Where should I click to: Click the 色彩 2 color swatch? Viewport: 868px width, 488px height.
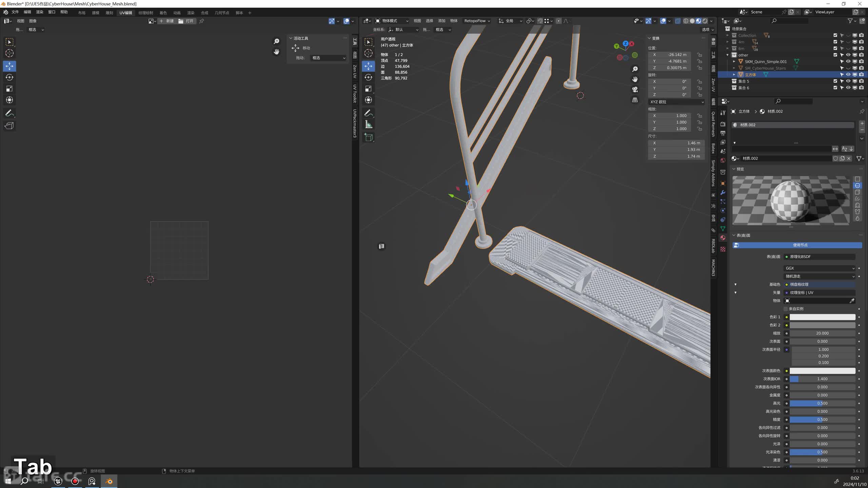click(822, 325)
